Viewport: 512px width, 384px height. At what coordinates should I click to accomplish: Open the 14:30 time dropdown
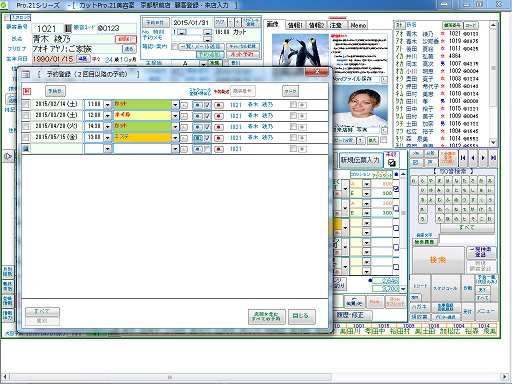(107, 127)
